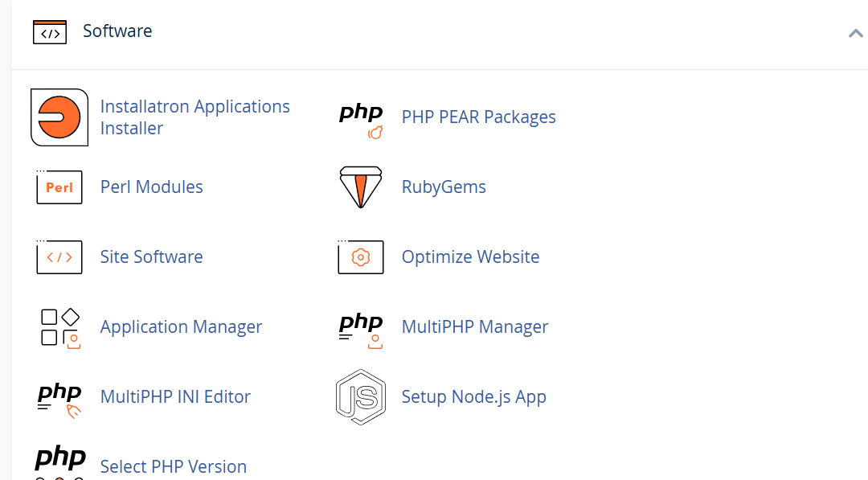Click the Installatron orange circle icon
The image size is (868, 480).
[x=59, y=117]
